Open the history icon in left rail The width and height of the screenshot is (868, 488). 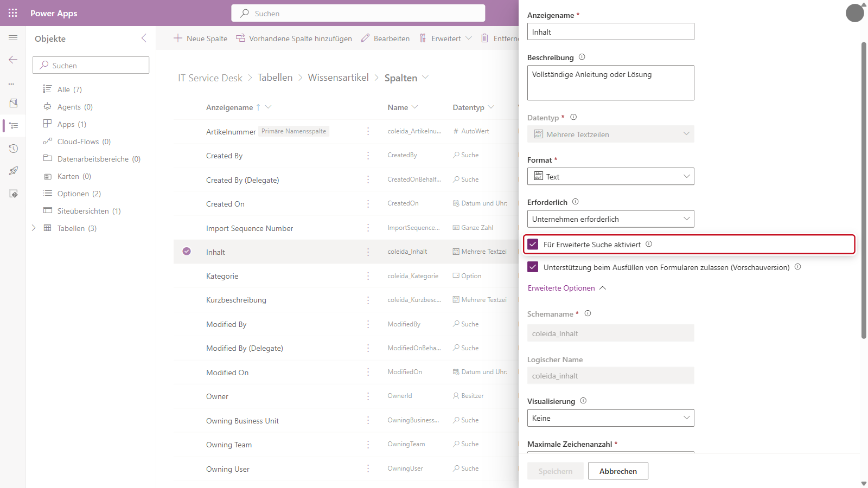(x=14, y=149)
